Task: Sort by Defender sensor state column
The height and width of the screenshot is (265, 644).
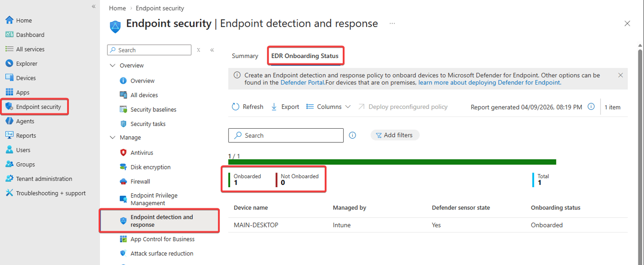Action: click(x=461, y=207)
